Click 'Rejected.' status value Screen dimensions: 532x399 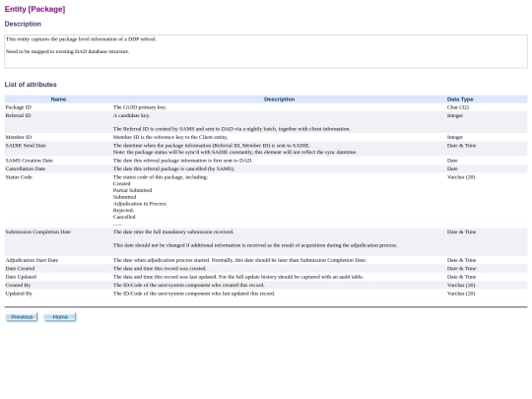coord(123,211)
